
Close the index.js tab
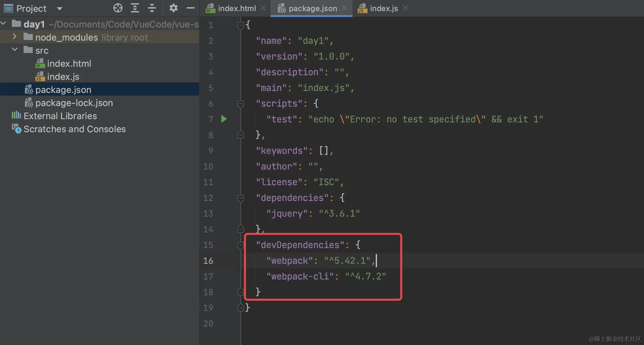coord(406,8)
